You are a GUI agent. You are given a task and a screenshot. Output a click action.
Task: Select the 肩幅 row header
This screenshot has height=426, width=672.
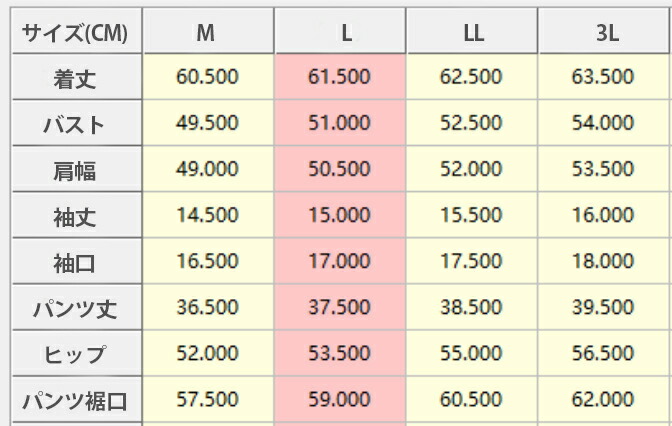tap(76, 170)
